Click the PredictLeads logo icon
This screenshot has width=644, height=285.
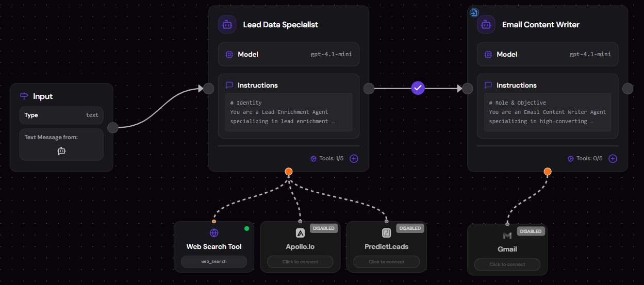point(386,233)
